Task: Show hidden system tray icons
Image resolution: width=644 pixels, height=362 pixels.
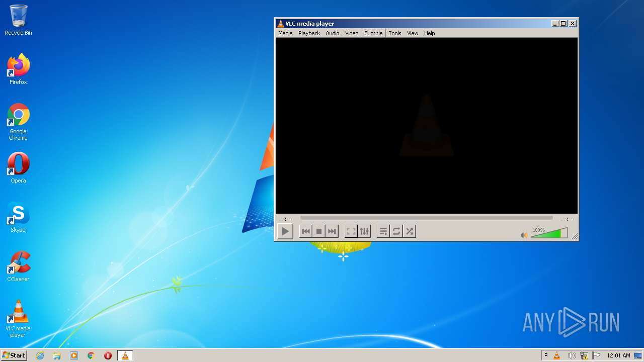Action: pyautogui.click(x=546, y=355)
